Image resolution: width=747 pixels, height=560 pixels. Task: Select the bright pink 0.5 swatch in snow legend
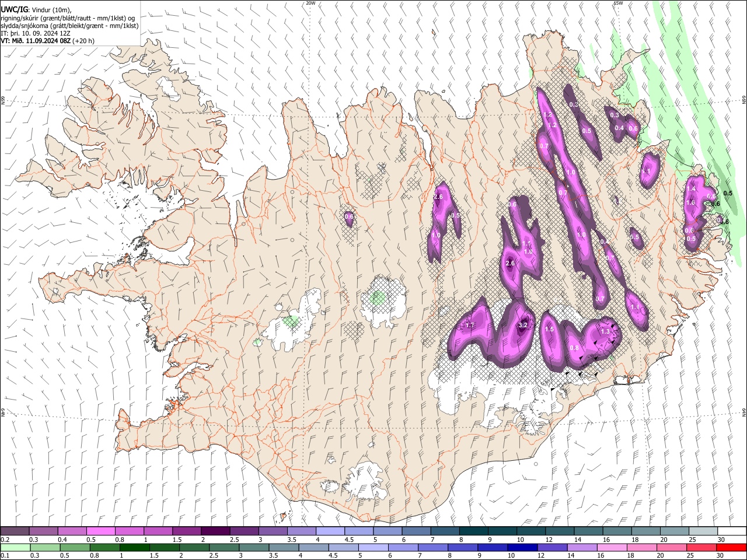(x=100, y=531)
